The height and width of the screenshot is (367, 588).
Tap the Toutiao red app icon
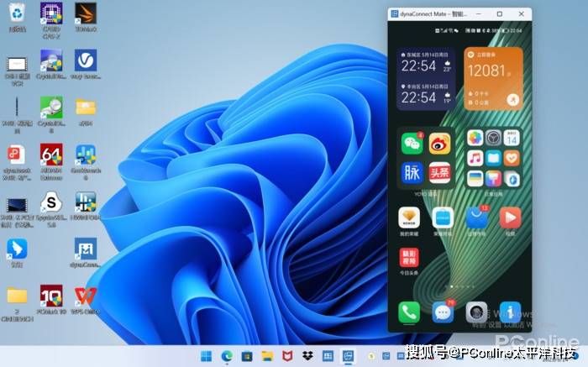(x=440, y=173)
